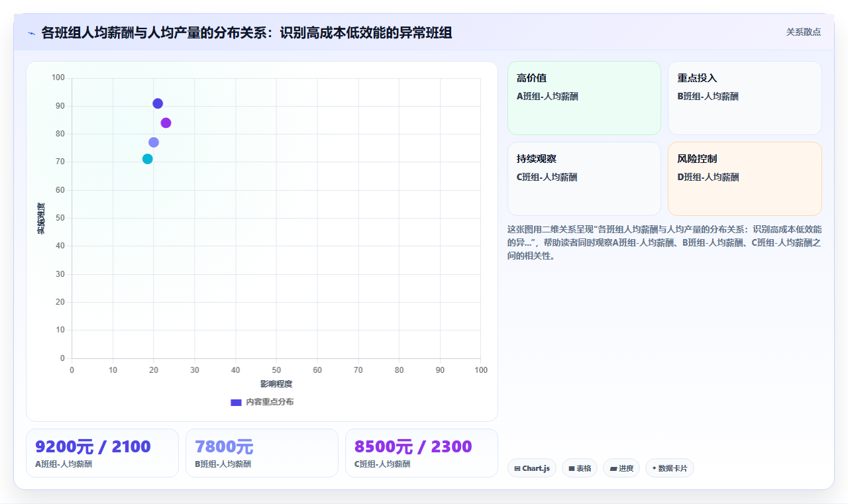The width and height of the screenshot is (848, 504).
Task: Click C班组-人均薪酬 text in 持续观察 card
Action: pyautogui.click(x=547, y=177)
